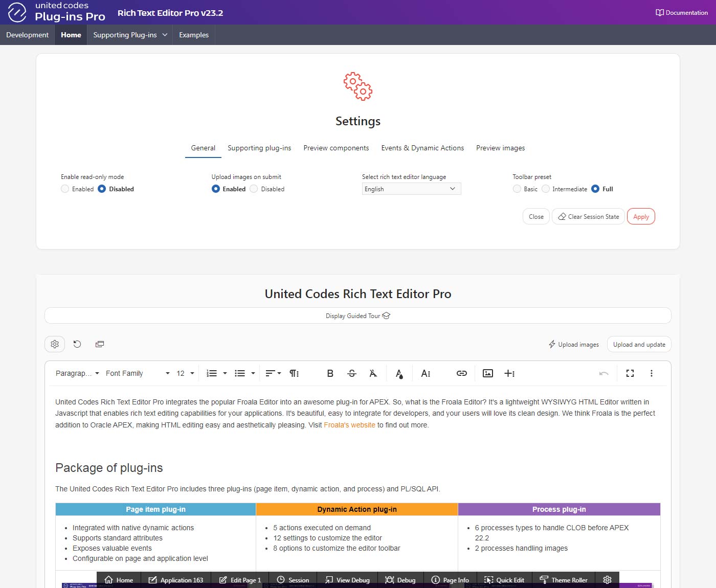The image size is (716, 588).
Task: Switch to Preview components tab
Action: (x=336, y=148)
